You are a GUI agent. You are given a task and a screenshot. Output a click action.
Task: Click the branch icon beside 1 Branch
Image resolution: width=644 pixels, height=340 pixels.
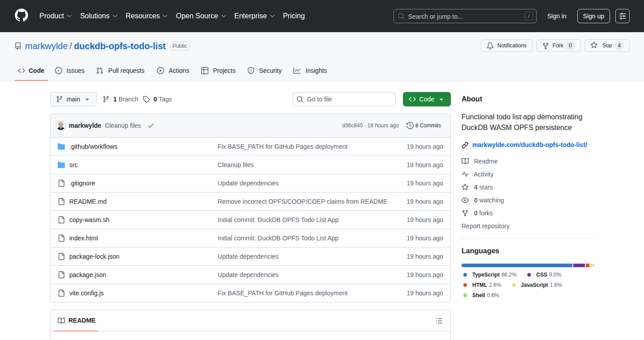click(x=106, y=99)
